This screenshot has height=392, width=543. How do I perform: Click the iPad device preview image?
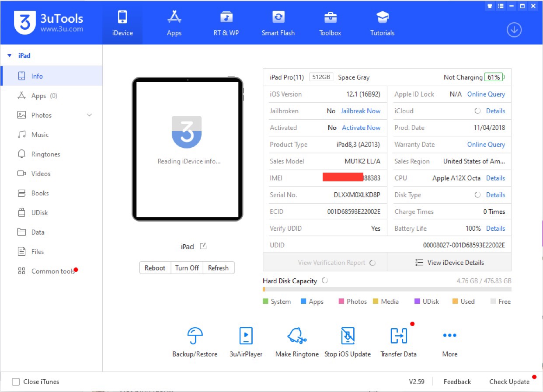point(188,149)
